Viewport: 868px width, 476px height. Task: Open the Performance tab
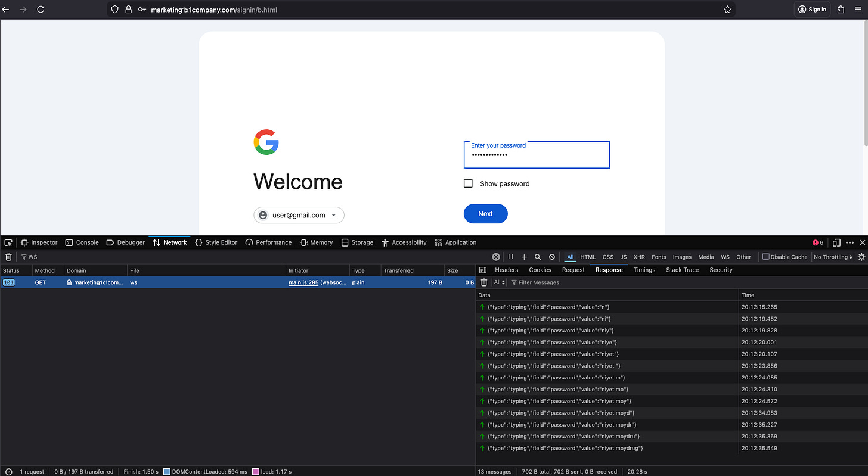pos(268,242)
